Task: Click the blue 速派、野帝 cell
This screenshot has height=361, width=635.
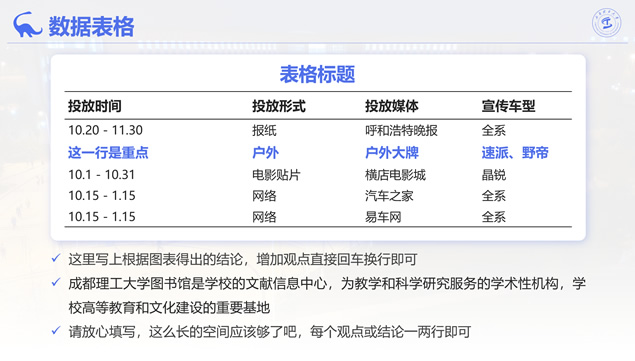Action: pos(515,153)
